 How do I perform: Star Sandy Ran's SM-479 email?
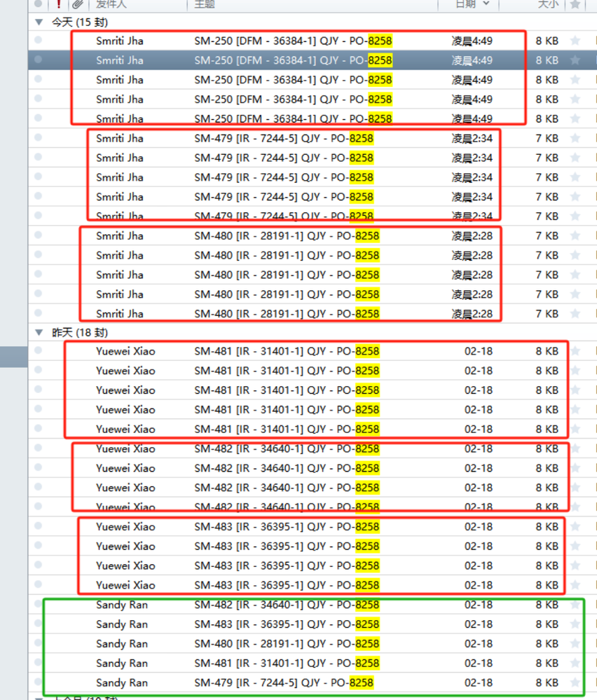pos(575,682)
